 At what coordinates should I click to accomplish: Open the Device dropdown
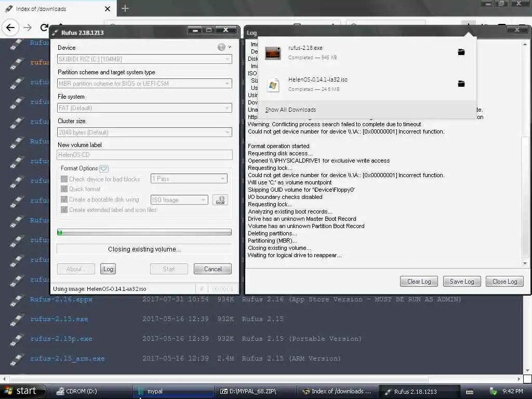tap(144, 59)
